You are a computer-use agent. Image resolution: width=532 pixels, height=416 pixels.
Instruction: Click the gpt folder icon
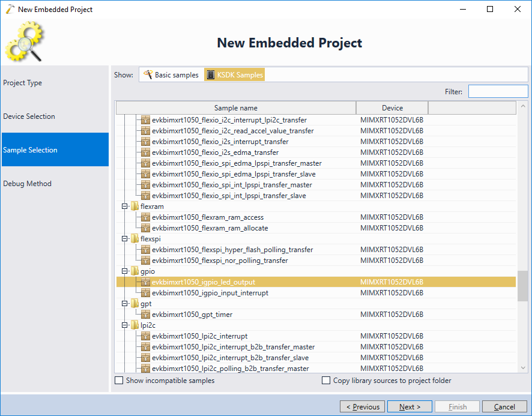click(x=135, y=304)
